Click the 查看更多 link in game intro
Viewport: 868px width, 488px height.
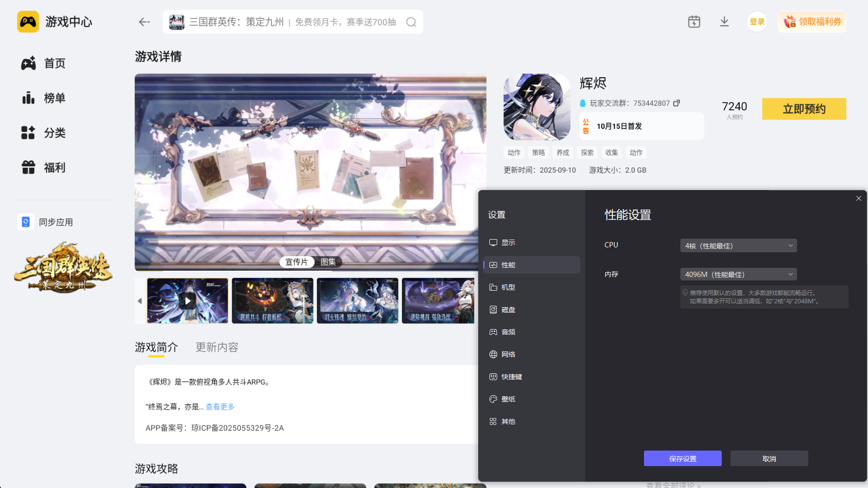tap(219, 407)
